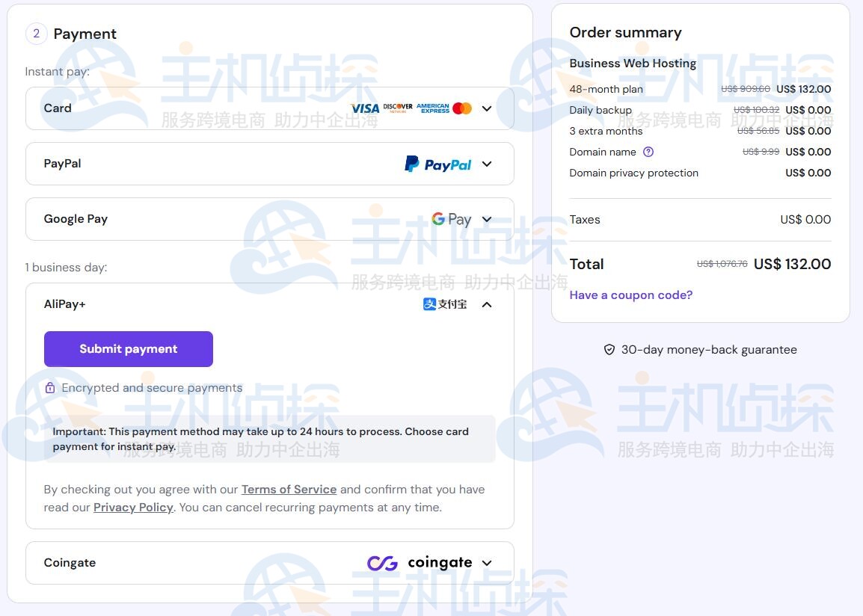This screenshot has height=616, width=863.
Task: Expand the Google Pay option
Action: click(487, 218)
